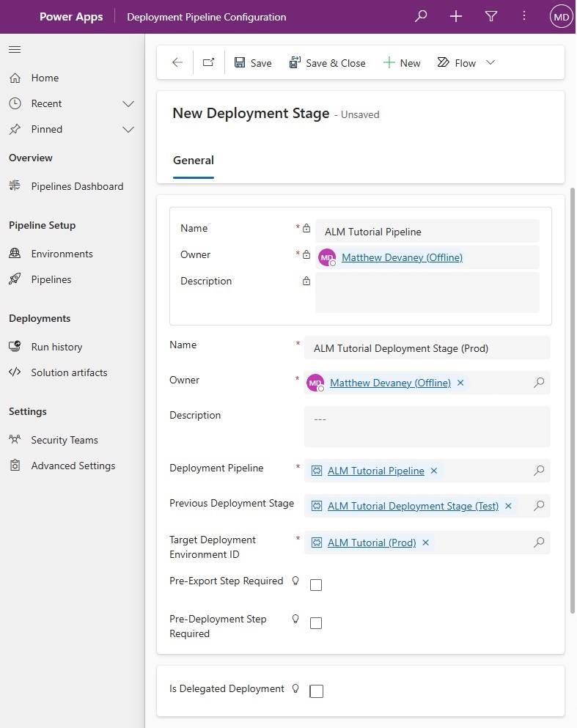Open the search magnifier in the header

pyautogui.click(x=421, y=16)
